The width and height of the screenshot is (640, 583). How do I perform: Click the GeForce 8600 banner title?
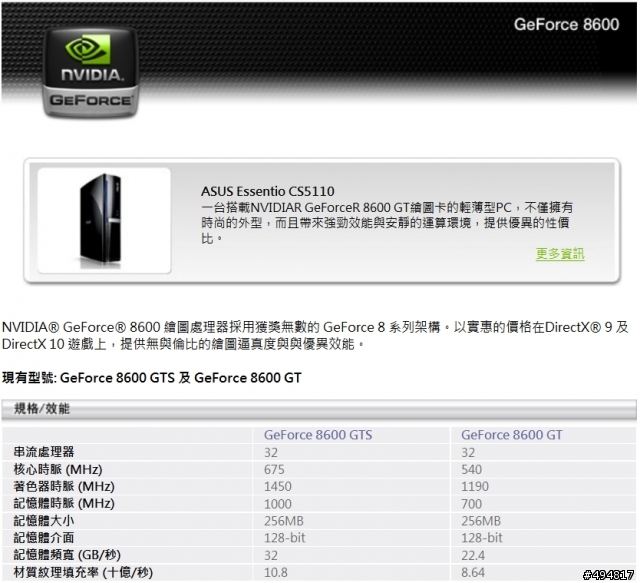click(x=566, y=24)
